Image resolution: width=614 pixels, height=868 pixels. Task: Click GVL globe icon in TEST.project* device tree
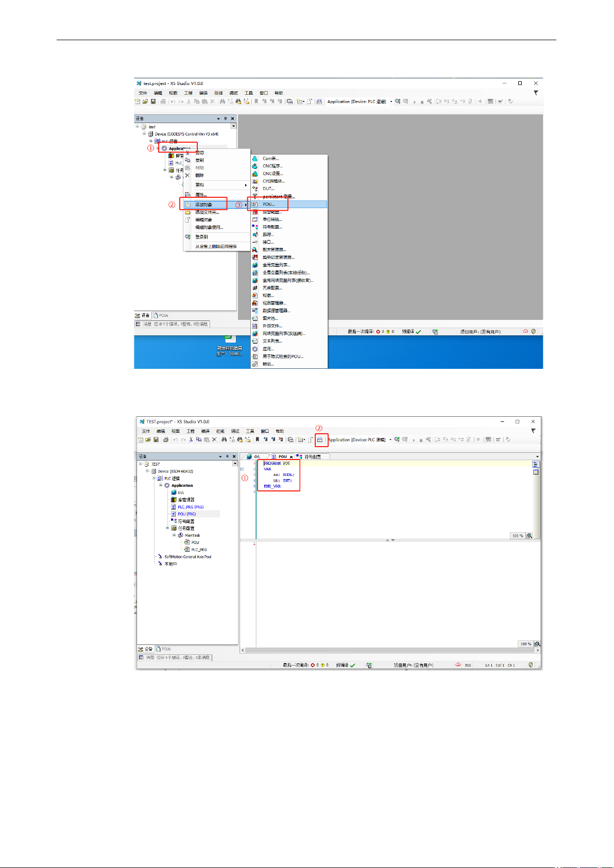[x=174, y=492]
